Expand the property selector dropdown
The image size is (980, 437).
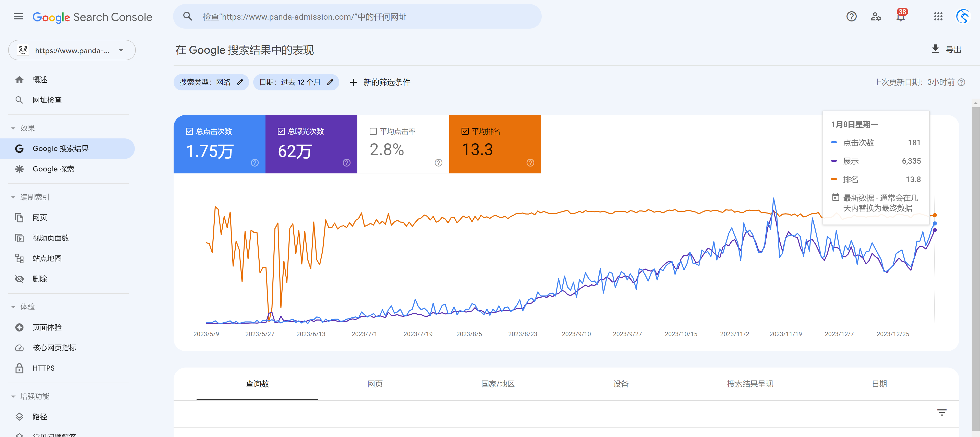[x=120, y=50]
